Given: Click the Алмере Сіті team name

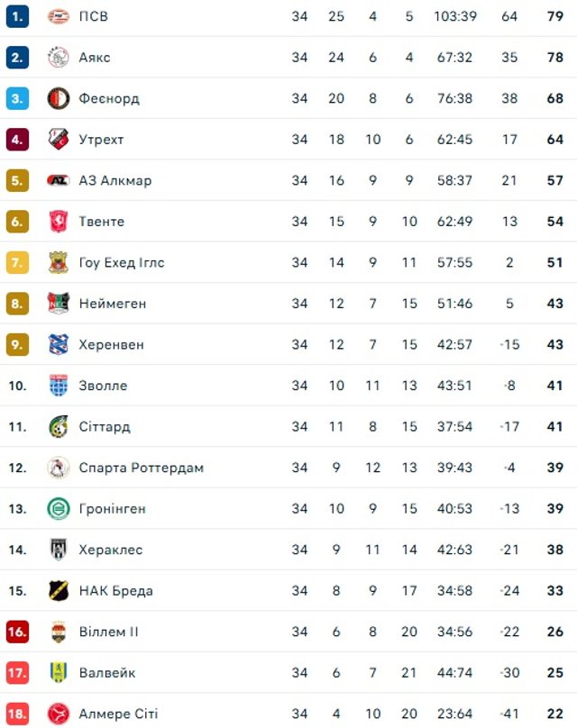Looking at the screenshot, I should click(118, 714).
